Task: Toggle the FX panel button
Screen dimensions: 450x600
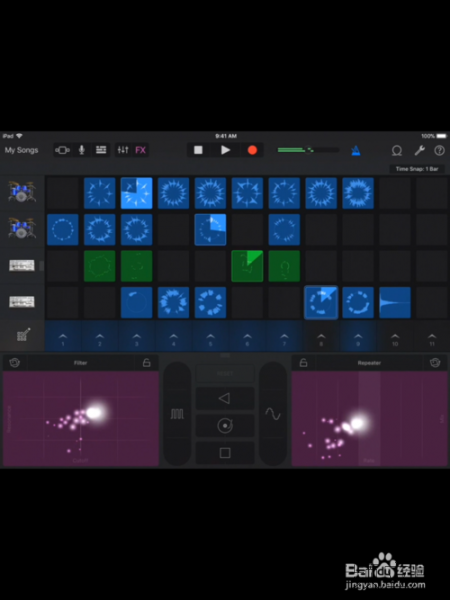Action: click(140, 150)
